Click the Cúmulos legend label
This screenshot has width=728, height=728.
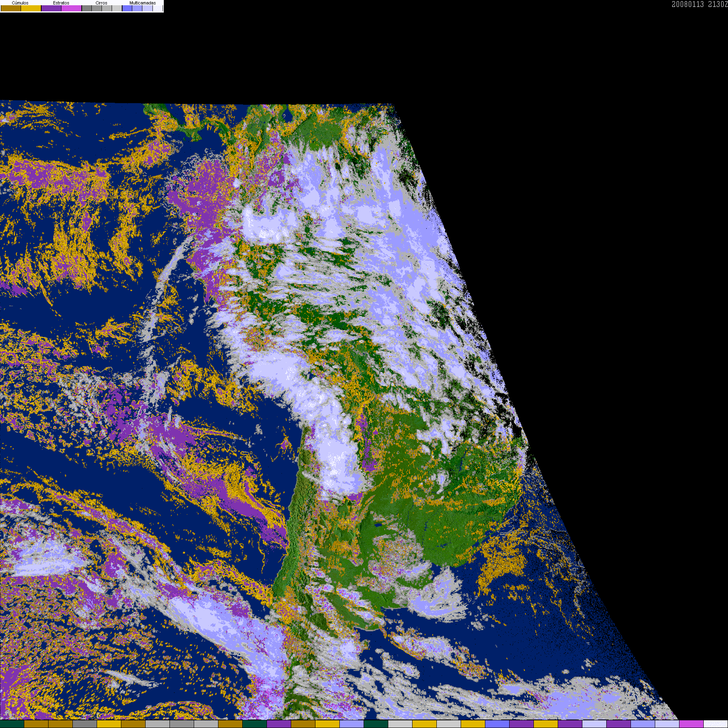[20, 3]
